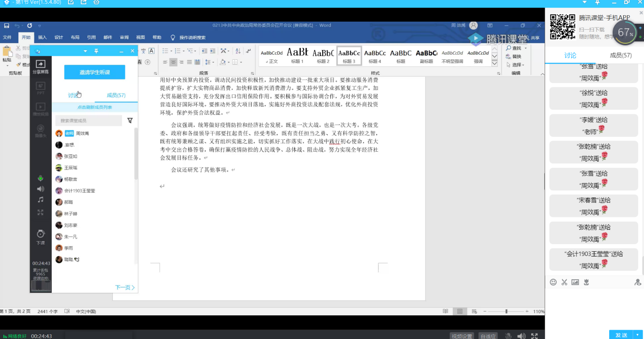This screenshot has height=339, width=644.
Task: Click the scissors screenshot icon in chat
Action: [564, 282]
